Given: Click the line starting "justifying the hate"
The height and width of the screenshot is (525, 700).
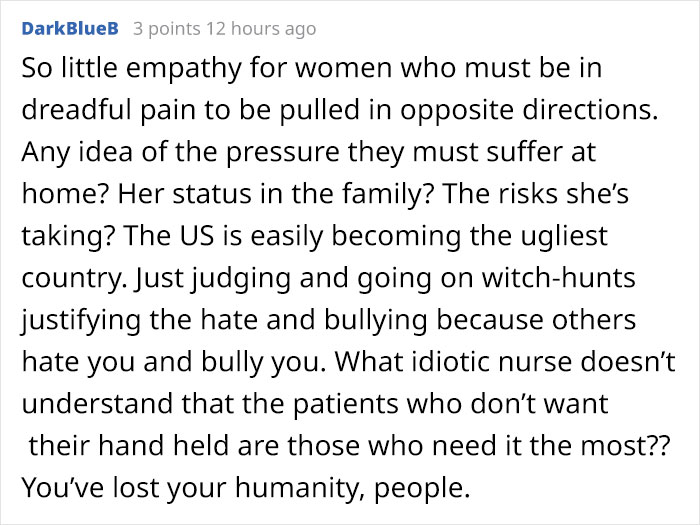Looking at the screenshot, I should click(329, 320).
